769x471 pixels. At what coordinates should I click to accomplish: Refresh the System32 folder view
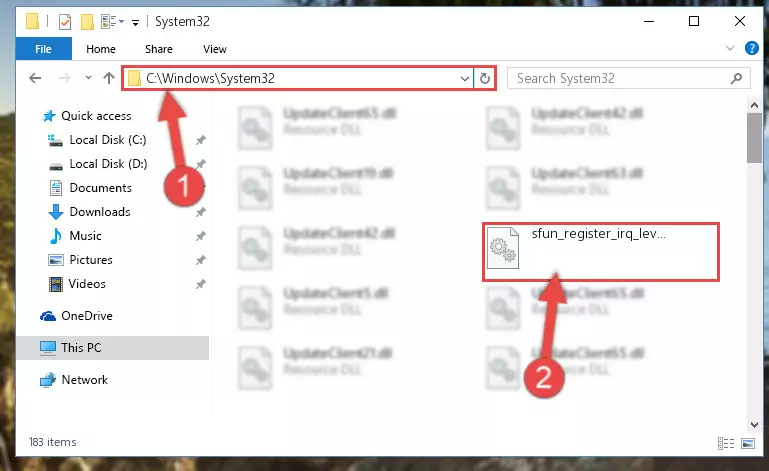point(485,78)
